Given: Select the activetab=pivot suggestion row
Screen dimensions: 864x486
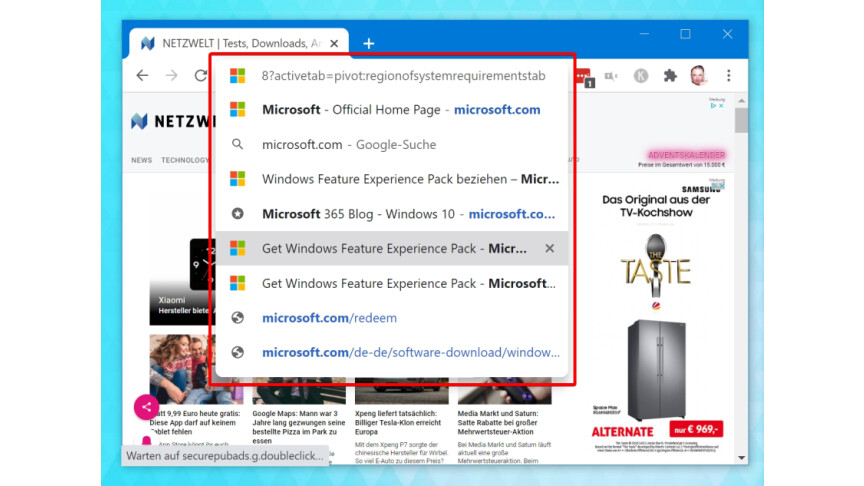Looking at the screenshot, I should pos(392,75).
